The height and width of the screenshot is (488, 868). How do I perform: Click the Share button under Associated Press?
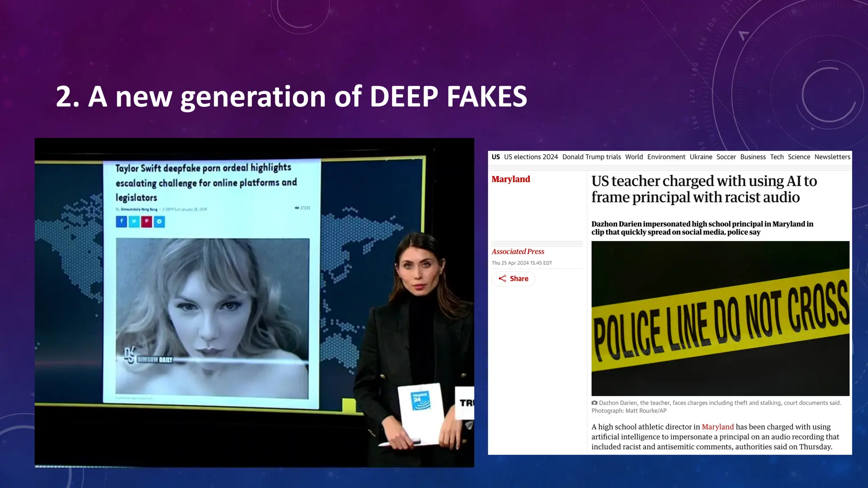point(514,278)
